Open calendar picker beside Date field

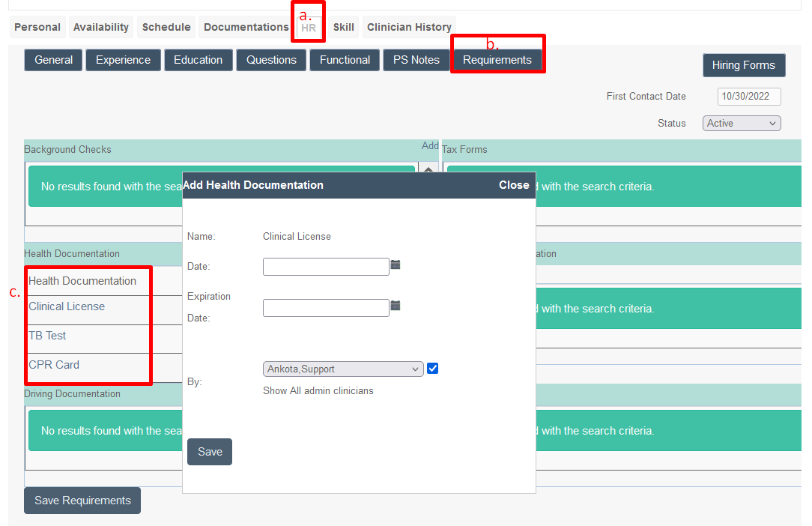coord(396,264)
